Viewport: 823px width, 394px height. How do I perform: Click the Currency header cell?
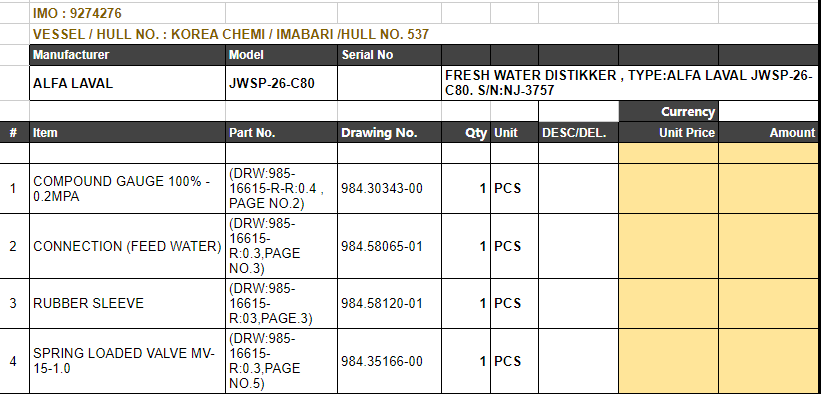tap(669, 111)
